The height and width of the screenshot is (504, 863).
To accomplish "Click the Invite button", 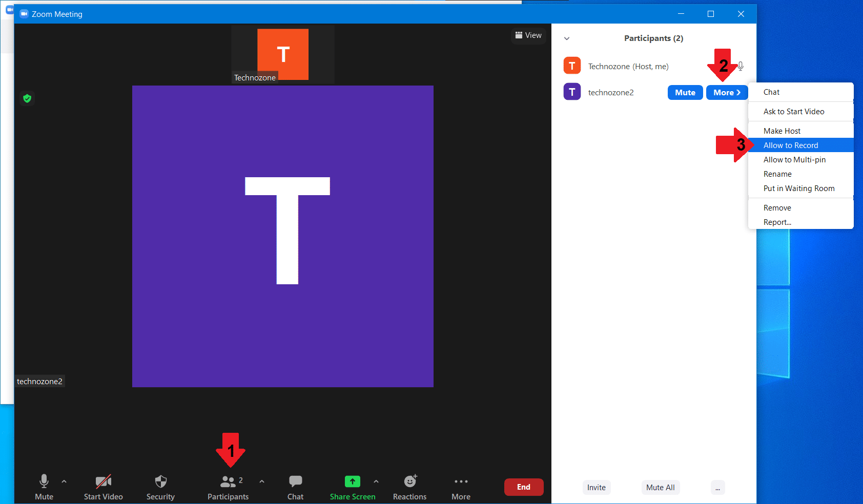I will 597,488.
